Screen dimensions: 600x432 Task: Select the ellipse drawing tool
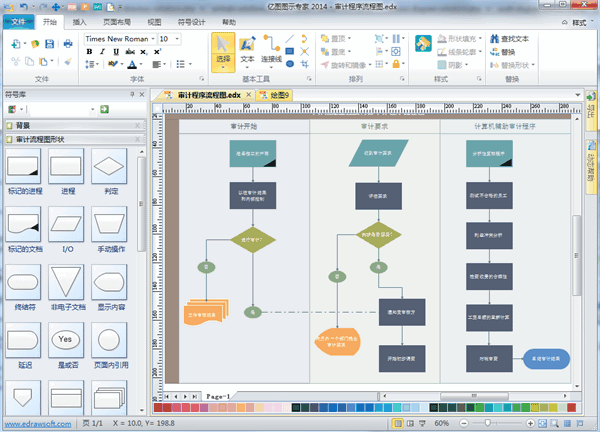click(x=290, y=64)
